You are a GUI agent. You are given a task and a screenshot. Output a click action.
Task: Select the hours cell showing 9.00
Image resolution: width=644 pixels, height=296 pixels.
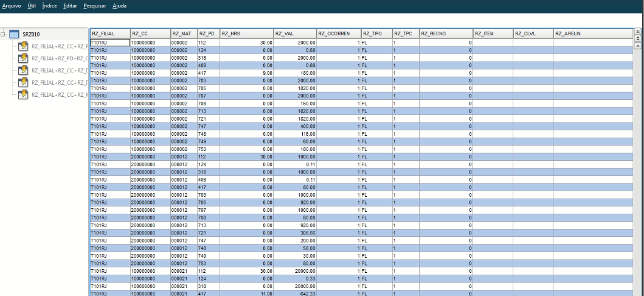247,73
